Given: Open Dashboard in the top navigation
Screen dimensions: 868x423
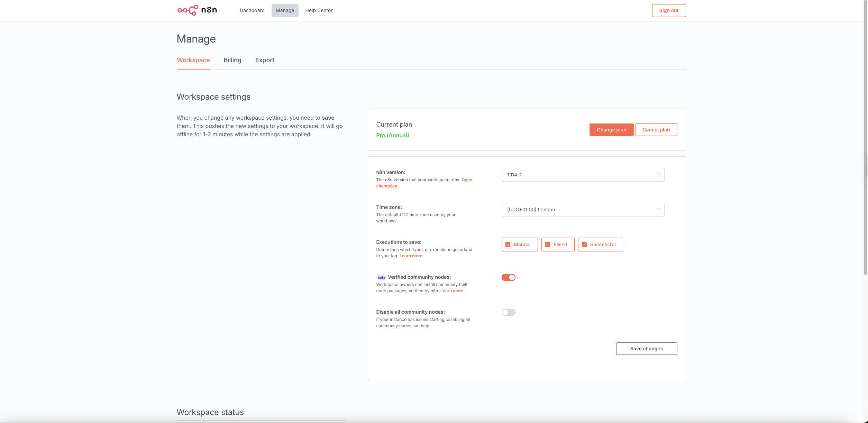Looking at the screenshot, I should tap(252, 10).
